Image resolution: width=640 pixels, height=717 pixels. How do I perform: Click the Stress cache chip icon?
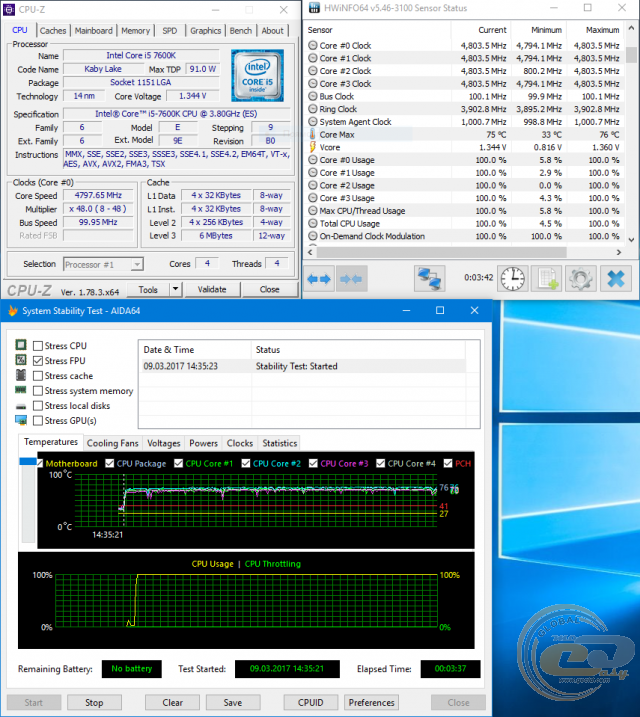21,375
